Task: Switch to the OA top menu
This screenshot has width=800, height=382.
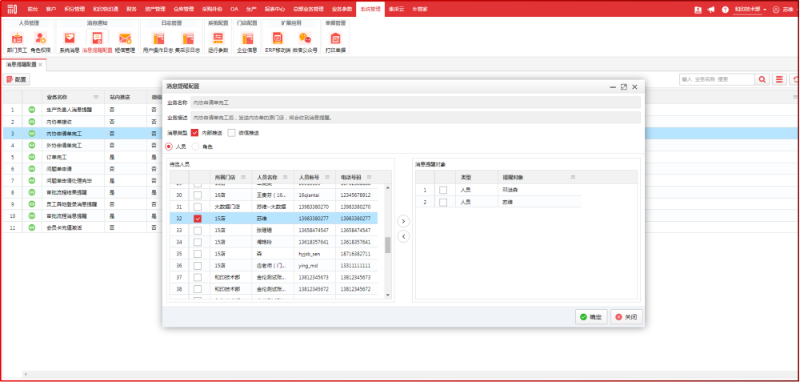Action: pyautogui.click(x=234, y=9)
